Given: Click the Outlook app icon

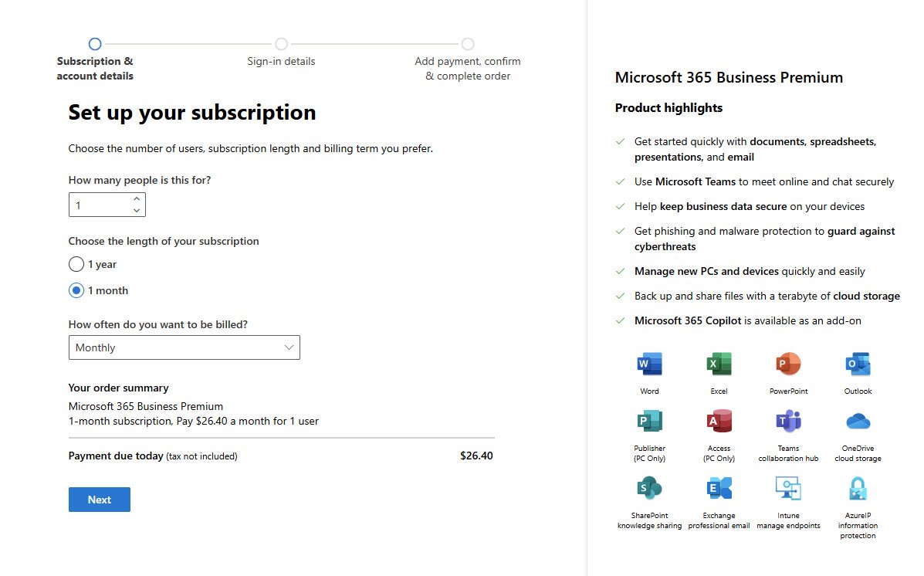Looking at the screenshot, I should pyautogui.click(x=858, y=364).
